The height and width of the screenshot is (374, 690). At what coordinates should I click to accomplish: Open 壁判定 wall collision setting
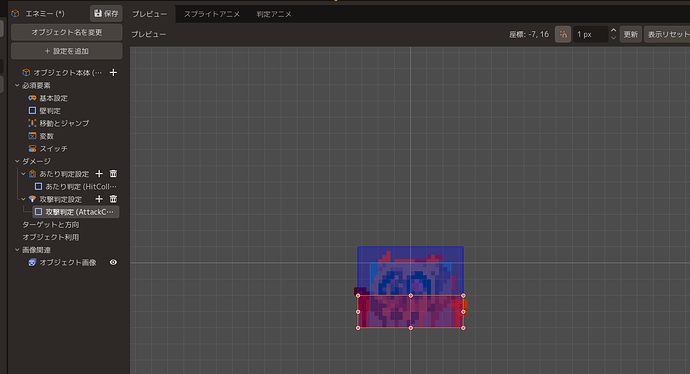[50, 111]
